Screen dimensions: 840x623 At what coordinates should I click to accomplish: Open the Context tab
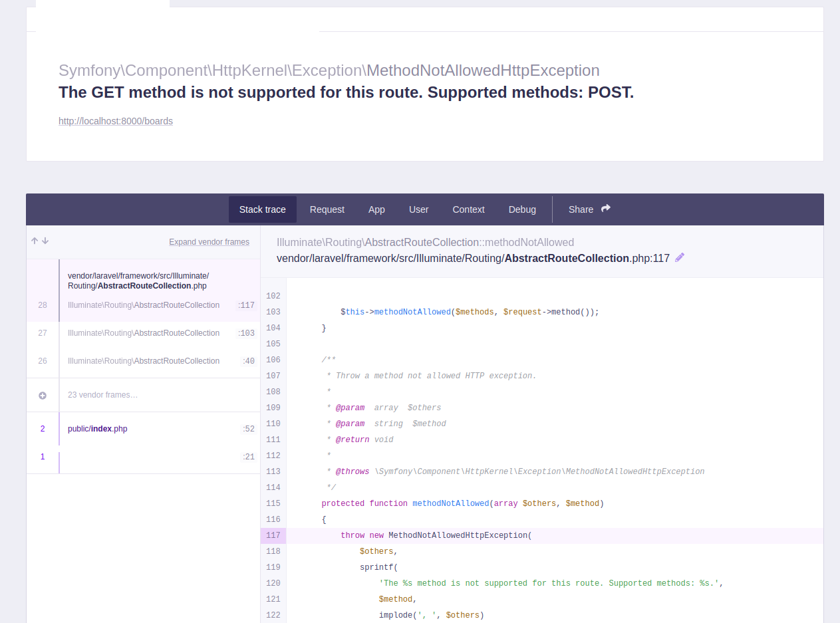[x=469, y=209]
